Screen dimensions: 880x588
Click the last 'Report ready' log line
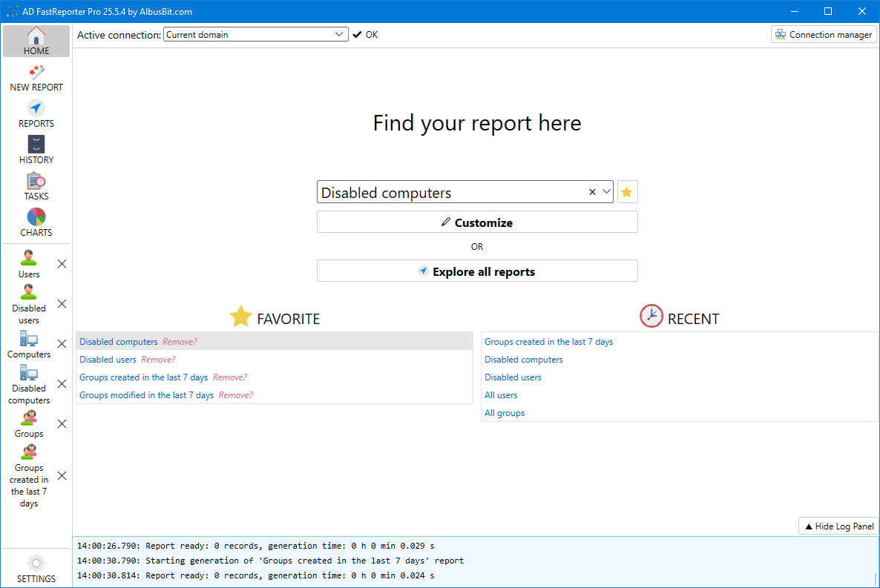(255, 575)
